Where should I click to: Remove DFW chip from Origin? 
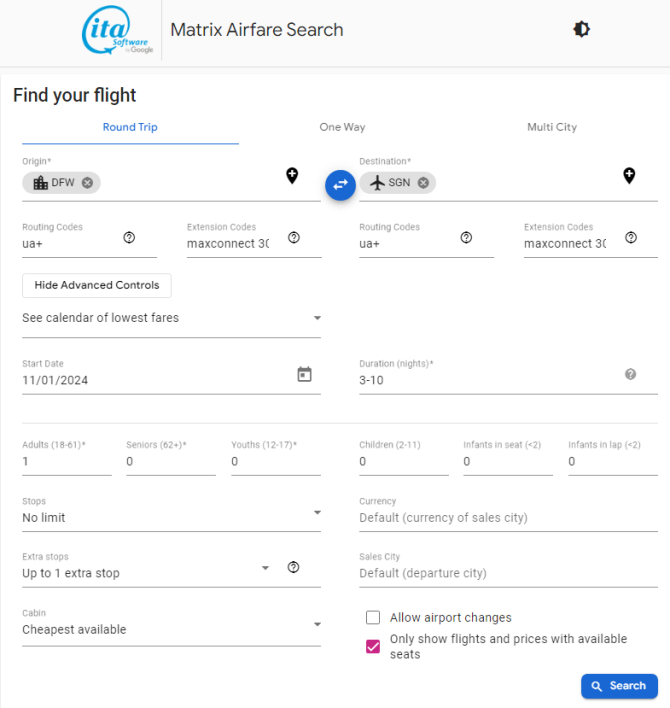point(87,182)
